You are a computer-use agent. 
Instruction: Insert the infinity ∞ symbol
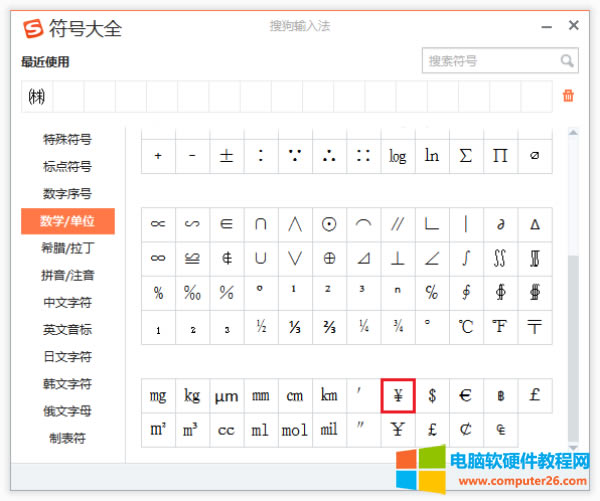tap(158, 258)
